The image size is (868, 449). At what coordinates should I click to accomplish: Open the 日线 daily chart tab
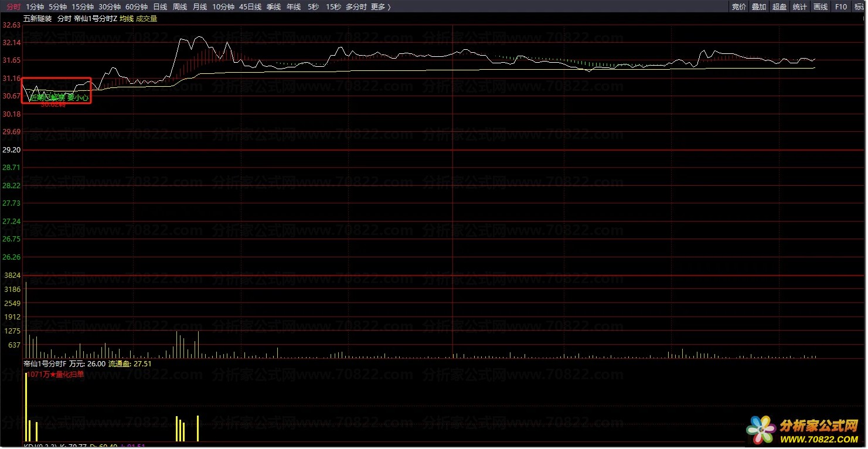tap(160, 7)
